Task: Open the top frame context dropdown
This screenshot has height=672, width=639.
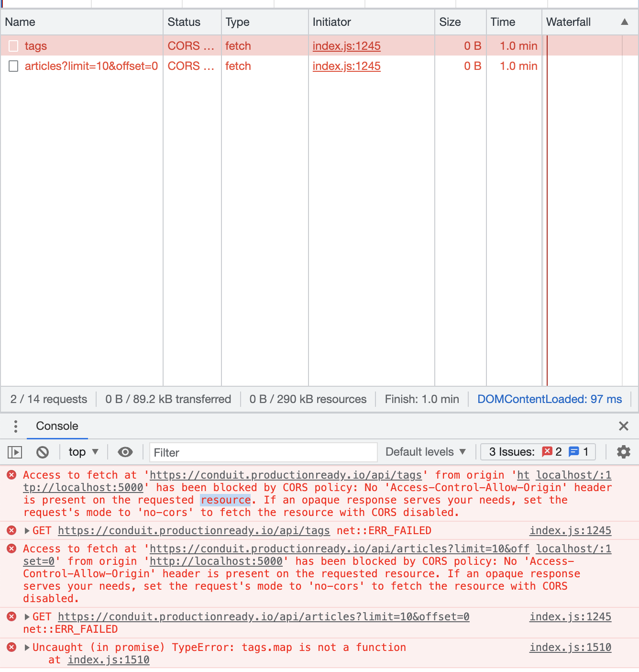Action: point(83,452)
